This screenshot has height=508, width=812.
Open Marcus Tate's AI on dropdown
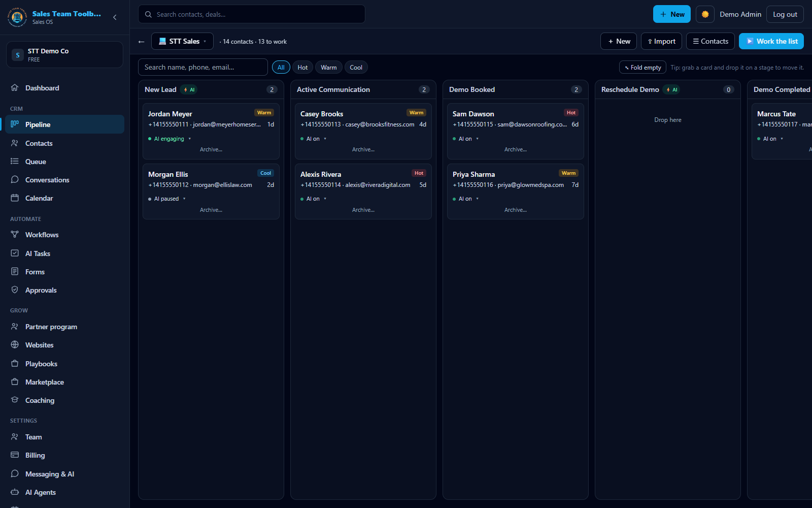[x=770, y=139]
